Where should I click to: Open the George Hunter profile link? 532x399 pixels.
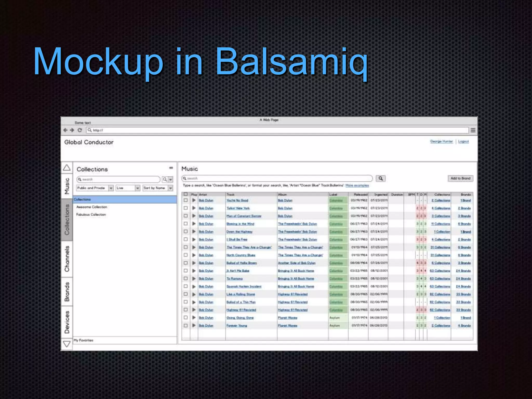(441, 141)
